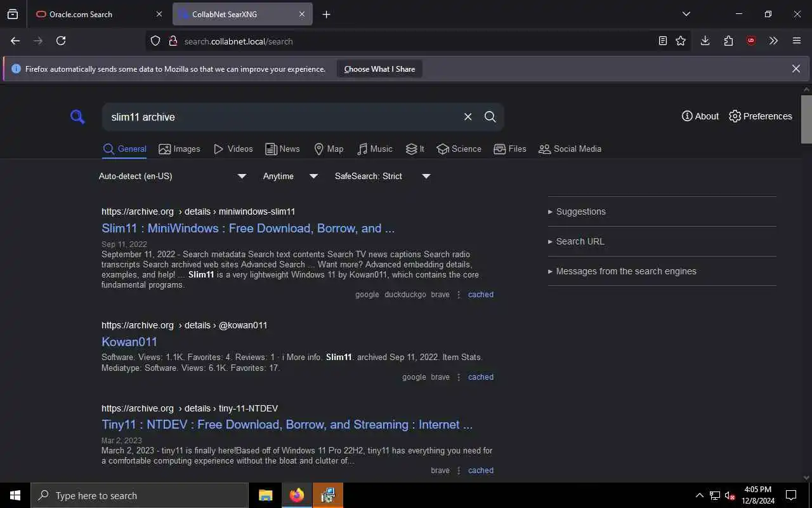Open cached version of Kowan011 result

point(481,377)
